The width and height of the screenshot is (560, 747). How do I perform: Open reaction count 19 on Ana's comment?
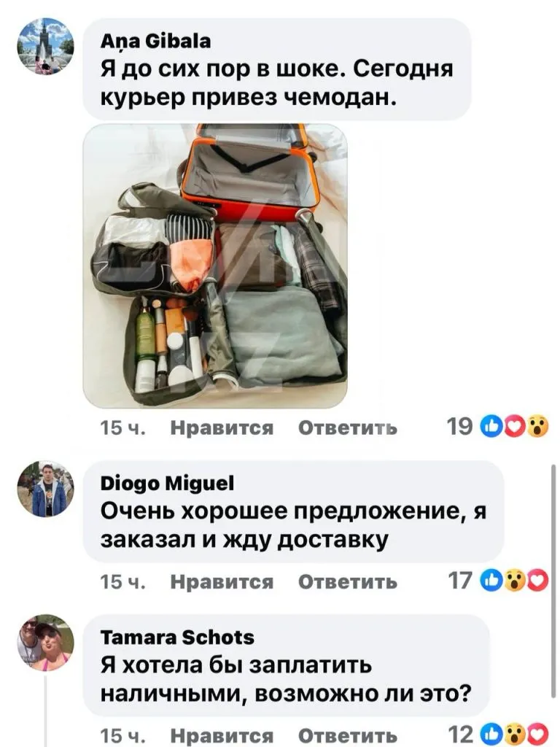[460, 426]
